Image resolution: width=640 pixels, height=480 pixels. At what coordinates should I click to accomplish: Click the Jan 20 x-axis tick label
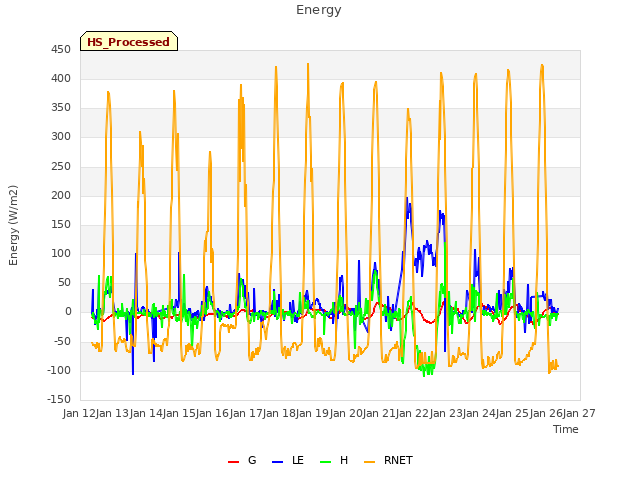coord(346,413)
